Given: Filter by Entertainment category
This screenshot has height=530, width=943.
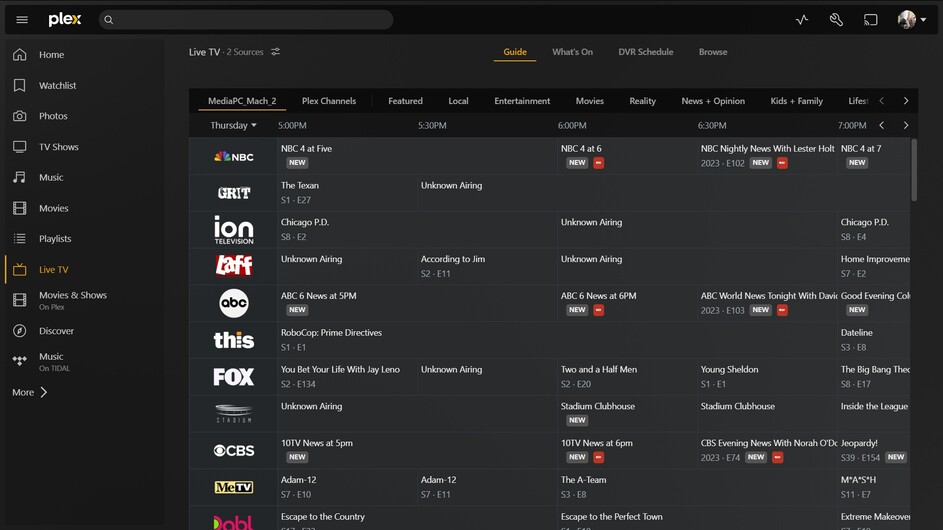Looking at the screenshot, I should click(522, 101).
